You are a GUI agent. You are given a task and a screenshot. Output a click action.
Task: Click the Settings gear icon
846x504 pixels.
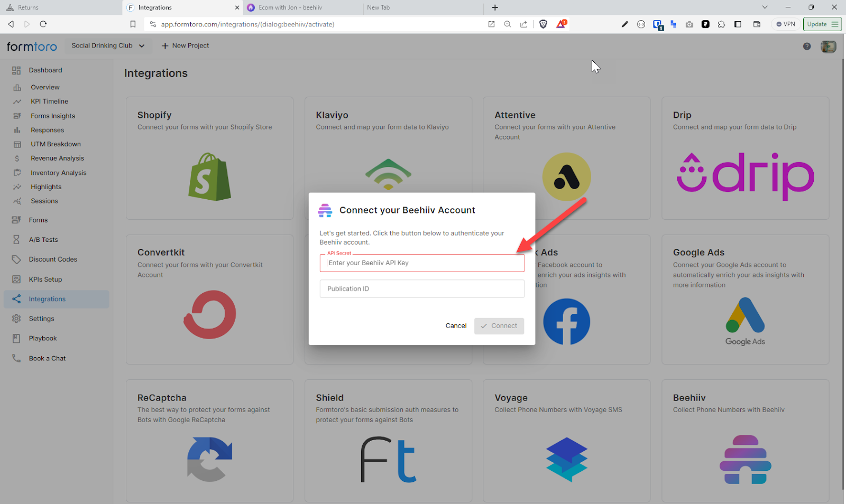tap(16, 319)
